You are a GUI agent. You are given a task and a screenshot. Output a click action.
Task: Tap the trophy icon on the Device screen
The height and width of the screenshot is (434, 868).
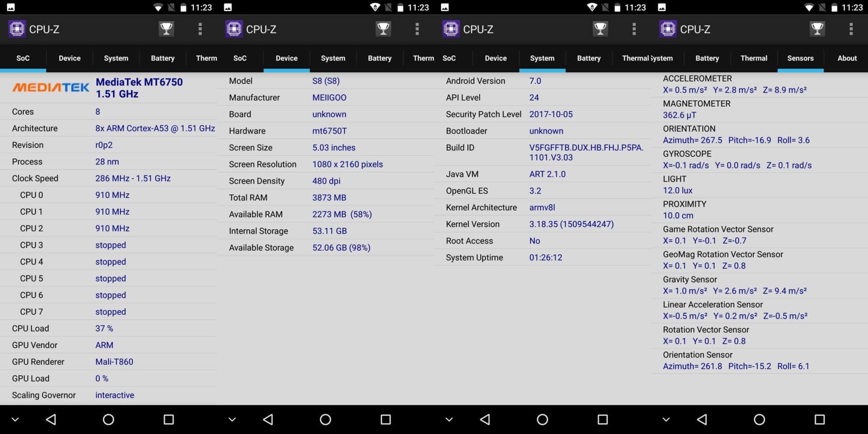383,29
